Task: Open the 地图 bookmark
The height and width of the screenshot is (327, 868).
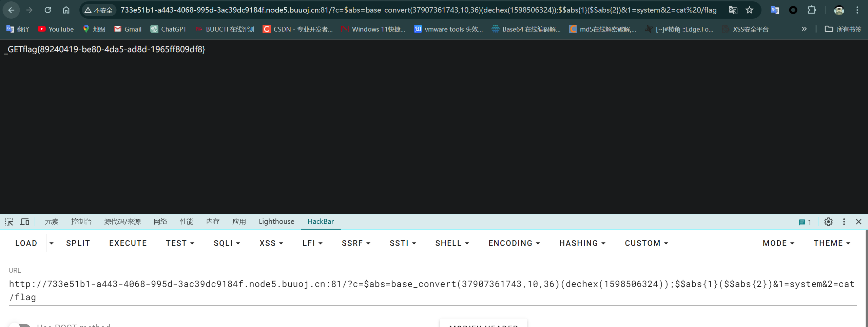Action: click(94, 29)
